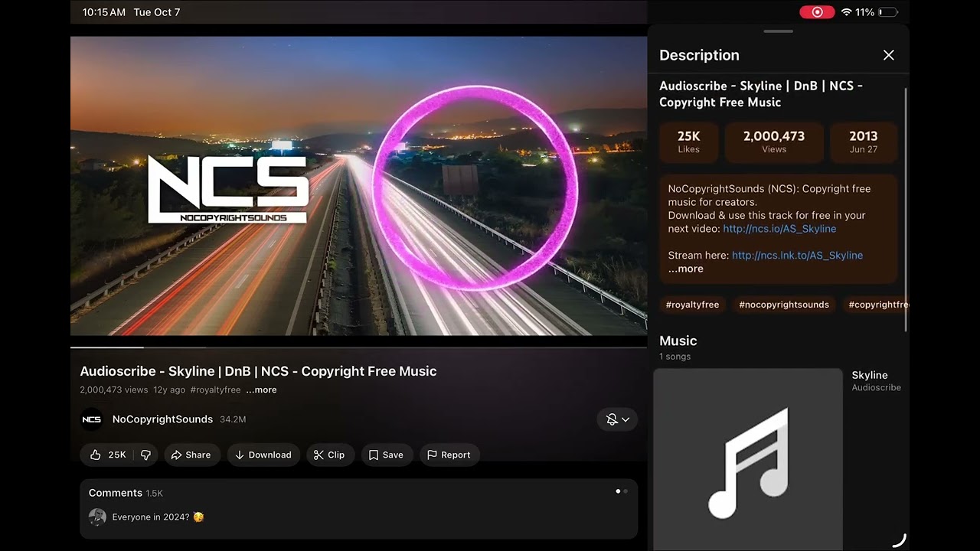
Task: Tap the comments carousel page dots
Action: [622, 491]
